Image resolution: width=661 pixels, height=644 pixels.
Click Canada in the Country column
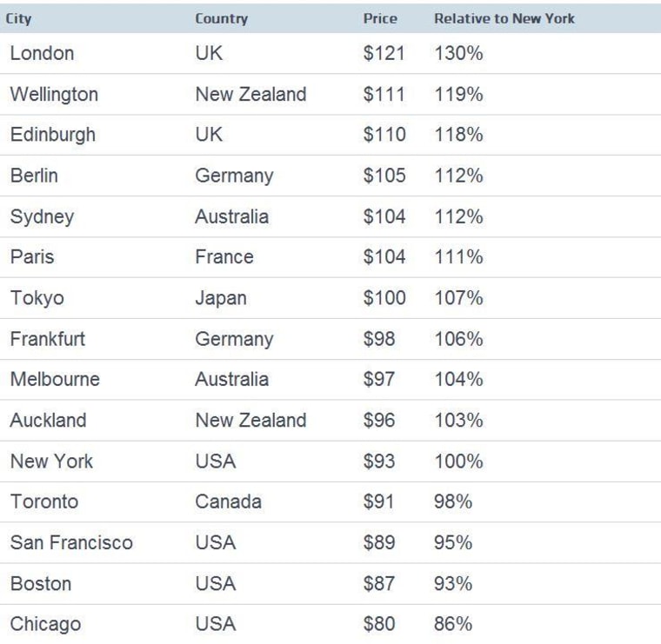(x=228, y=501)
